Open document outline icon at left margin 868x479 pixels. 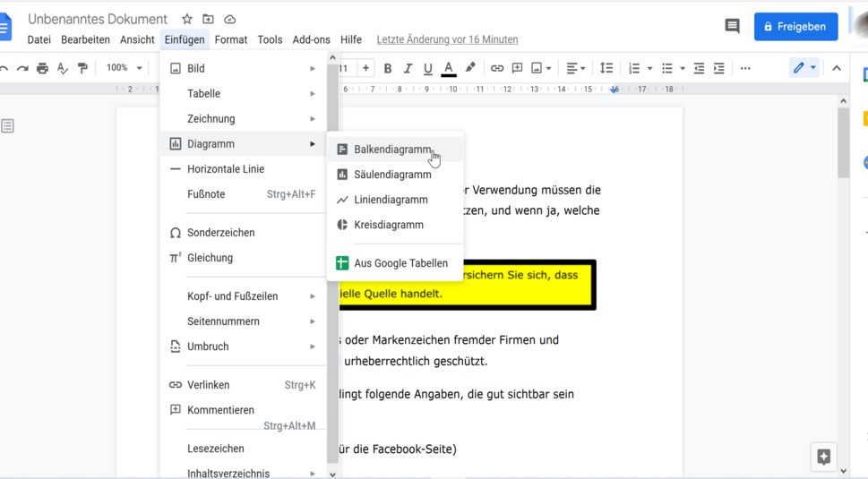[x=8, y=126]
